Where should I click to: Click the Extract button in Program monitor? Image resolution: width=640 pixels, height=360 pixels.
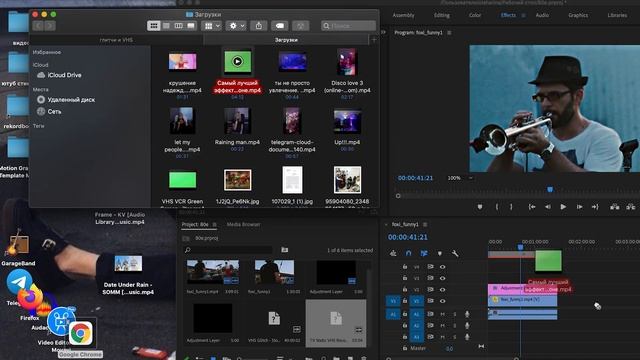[x=631, y=207]
